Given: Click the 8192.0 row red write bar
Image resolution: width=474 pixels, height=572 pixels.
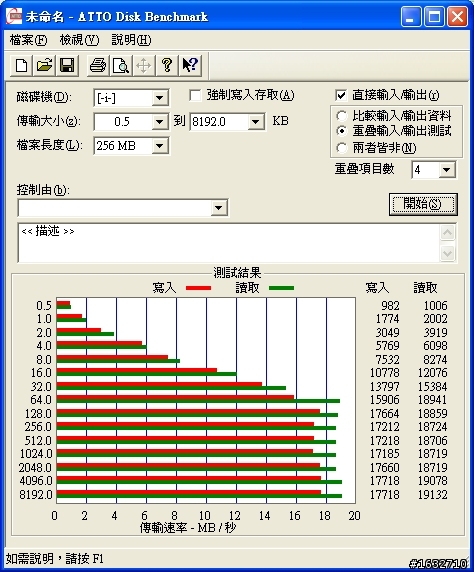Looking at the screenshot, I should [189, 492].
